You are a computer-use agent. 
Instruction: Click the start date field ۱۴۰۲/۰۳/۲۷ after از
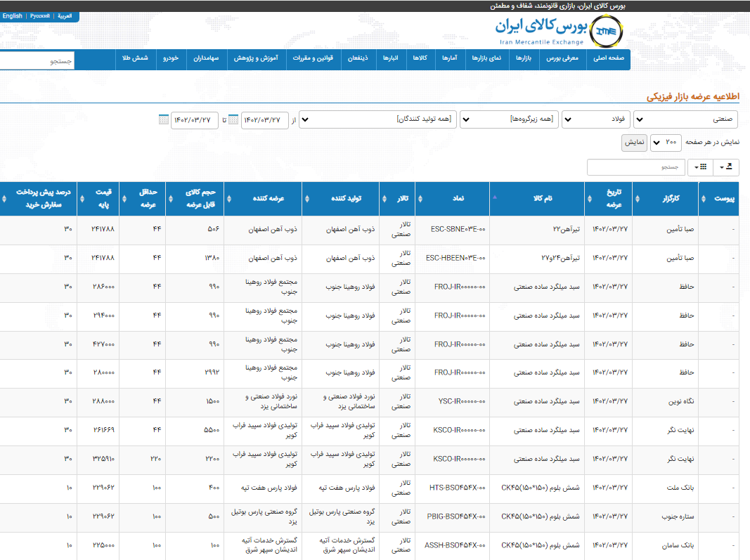[264, 120]
